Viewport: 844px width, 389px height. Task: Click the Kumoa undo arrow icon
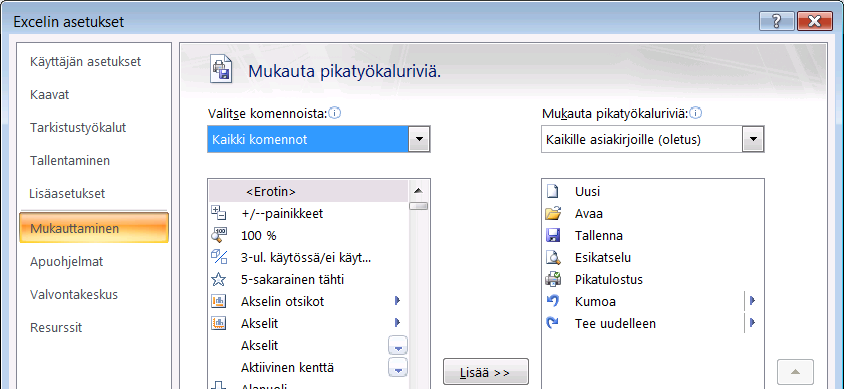pos(553,301)
